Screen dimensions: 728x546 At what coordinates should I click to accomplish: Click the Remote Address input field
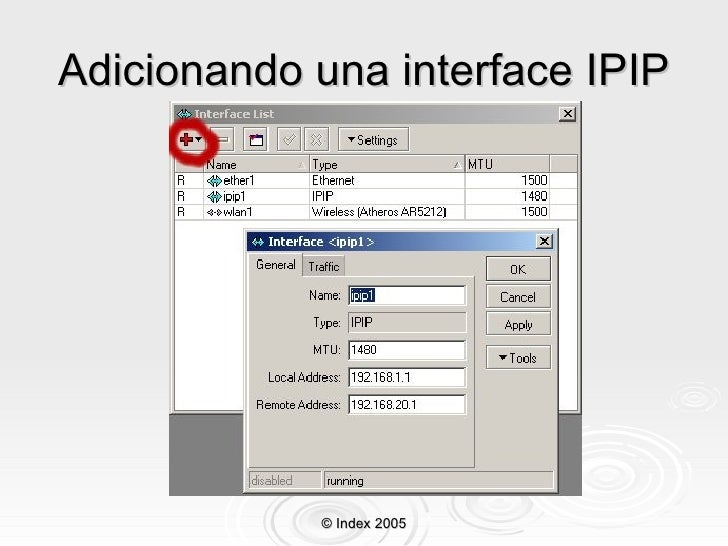pyautogui.click(x=407, y=404)
